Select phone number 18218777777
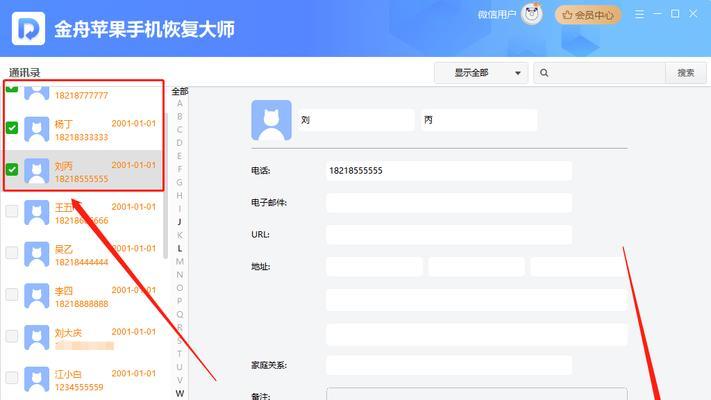The height and width of the screenshot is (400, 711). pyautogui.click(x=82, y=95)
